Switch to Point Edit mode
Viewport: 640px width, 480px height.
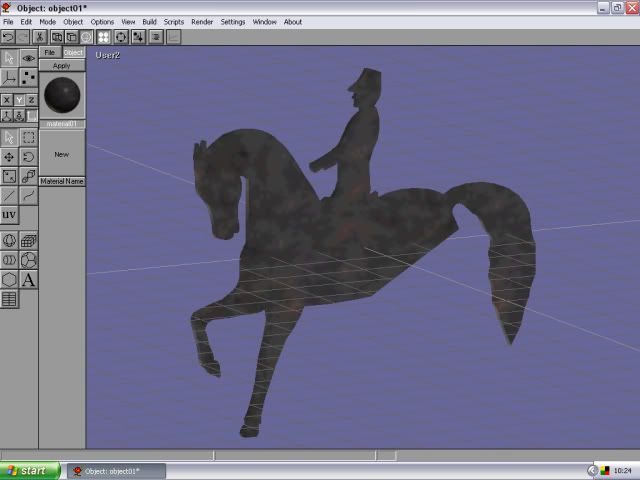click(28, 77)
